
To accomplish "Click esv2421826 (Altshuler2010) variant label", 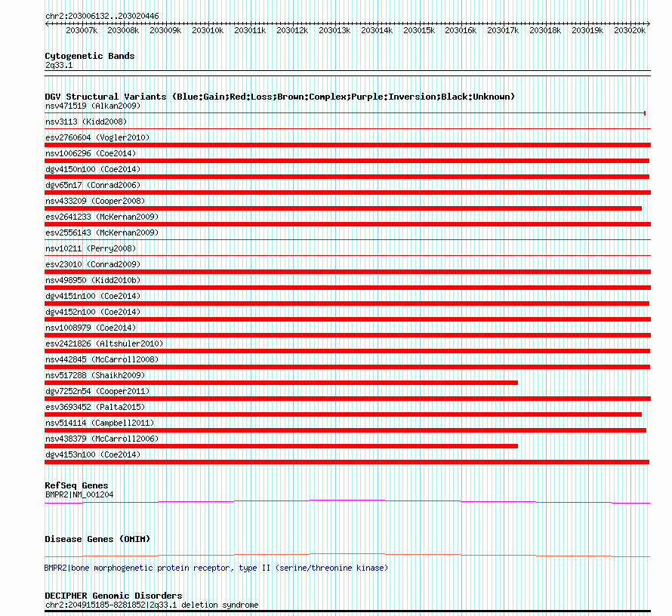I will 104,343.
